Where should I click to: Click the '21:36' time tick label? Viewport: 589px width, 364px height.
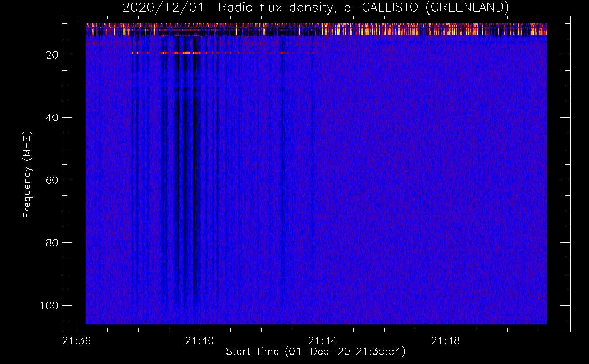[x=76, y=341]
